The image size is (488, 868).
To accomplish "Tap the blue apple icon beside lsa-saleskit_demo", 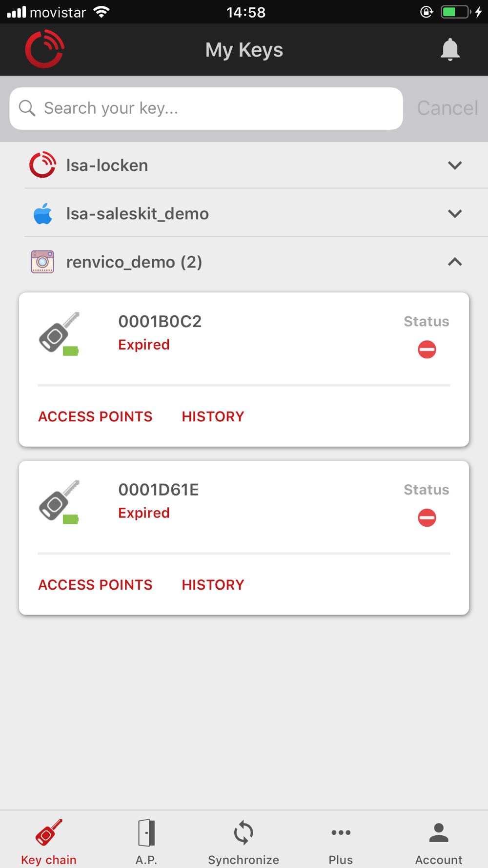I will 43,214.
